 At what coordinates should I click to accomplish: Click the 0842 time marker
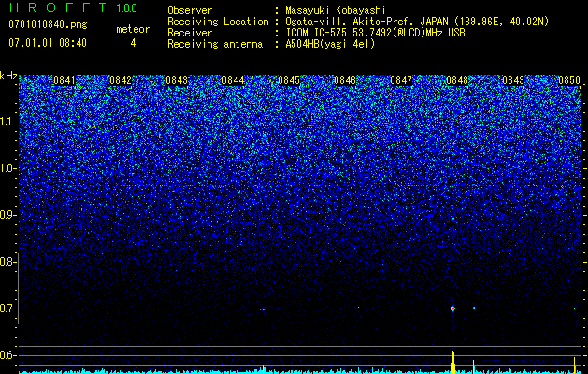point(121,80)
